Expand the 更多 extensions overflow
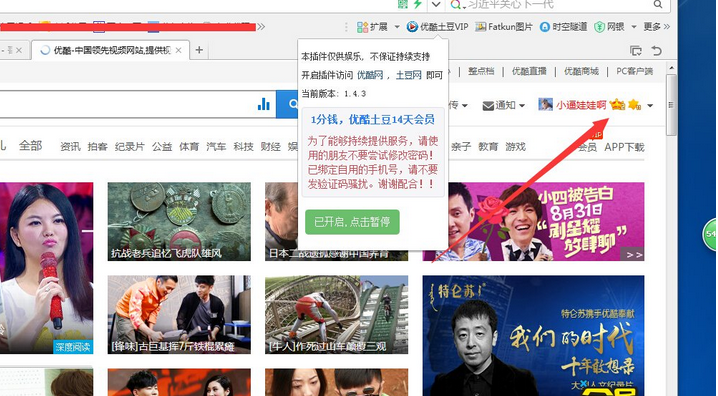The width and height of the screenshot is (718, 396). coord(657,27)
